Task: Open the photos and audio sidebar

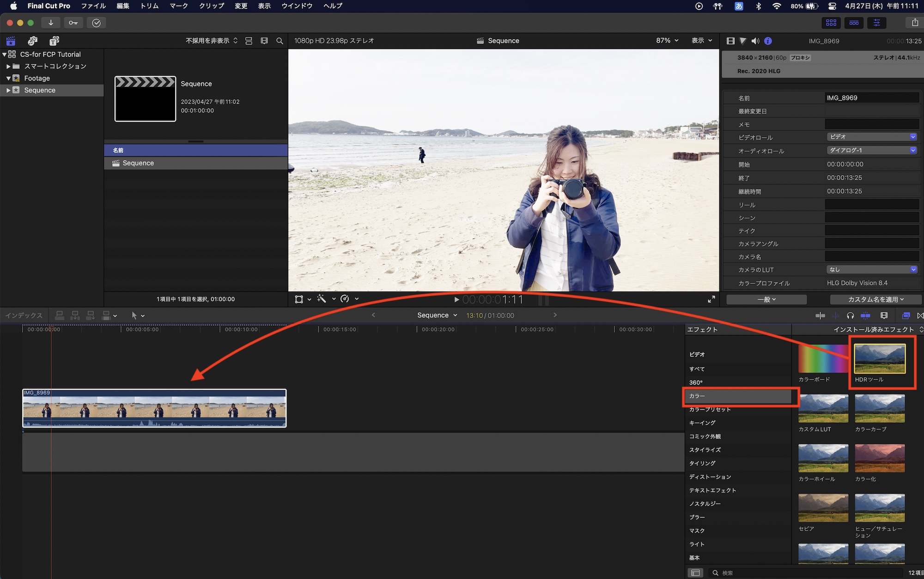Action: tap(32, 41)
